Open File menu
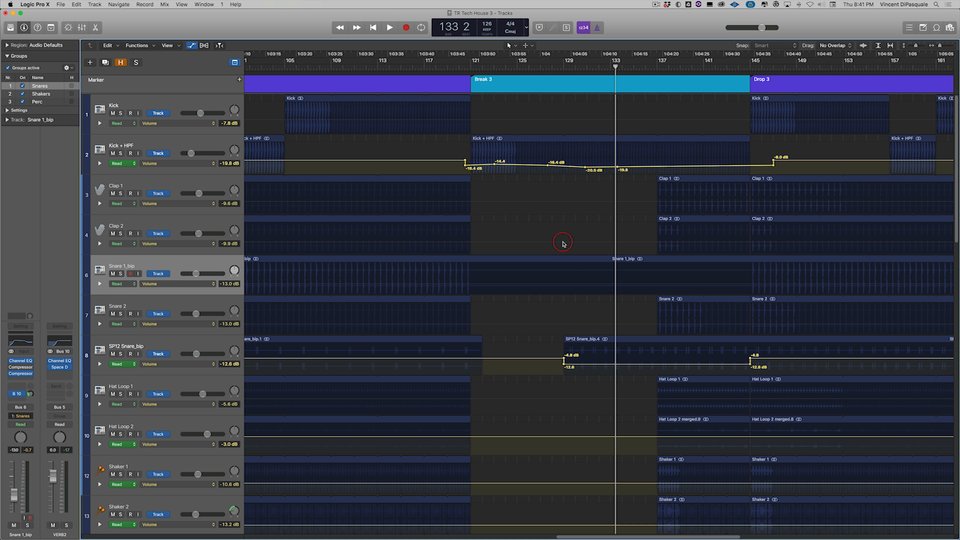This screenshot has height=540, width=960. click(61, 4)
